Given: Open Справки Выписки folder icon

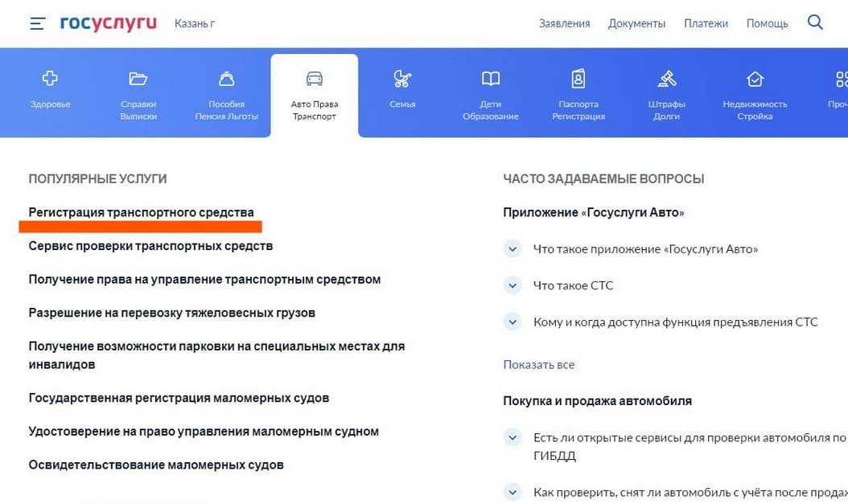Looking at the screenshot, I should (x=138, y=79).
